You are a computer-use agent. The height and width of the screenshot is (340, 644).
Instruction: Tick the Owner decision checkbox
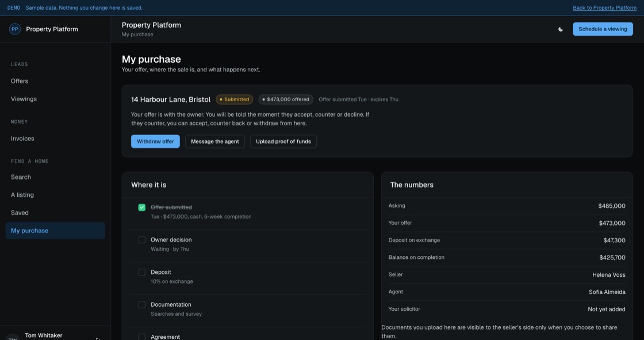point(141,240)
